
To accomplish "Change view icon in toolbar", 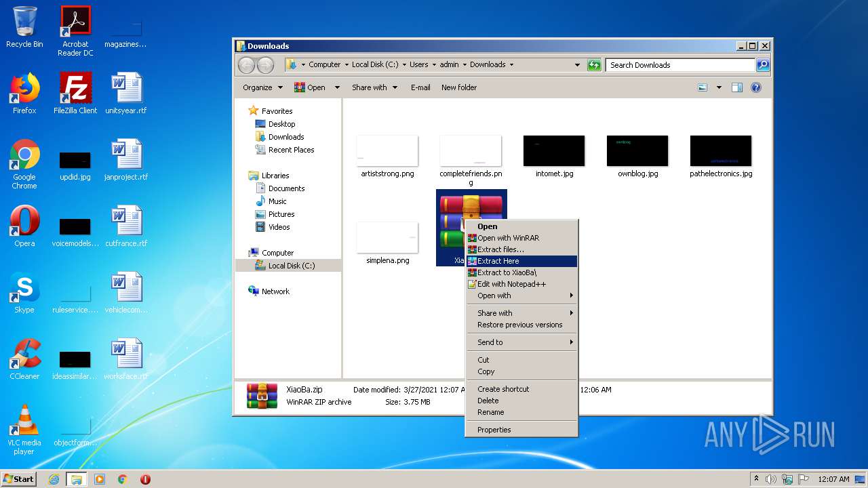I will 703,87.
